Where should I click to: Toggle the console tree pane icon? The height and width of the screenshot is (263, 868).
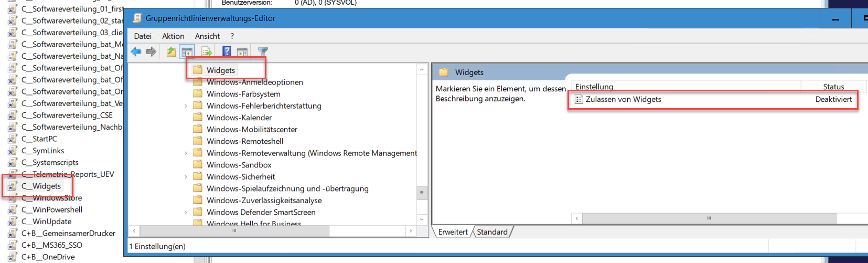click(x=187, y=51)
